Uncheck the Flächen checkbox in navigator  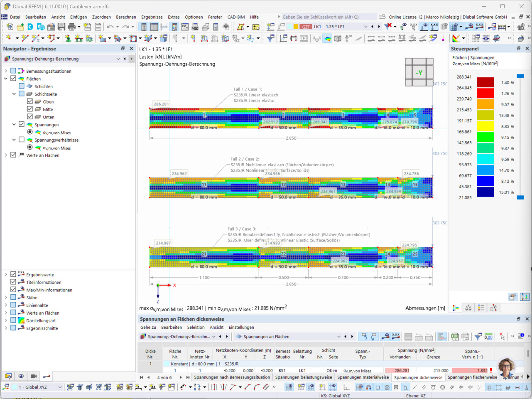[13, 79]
